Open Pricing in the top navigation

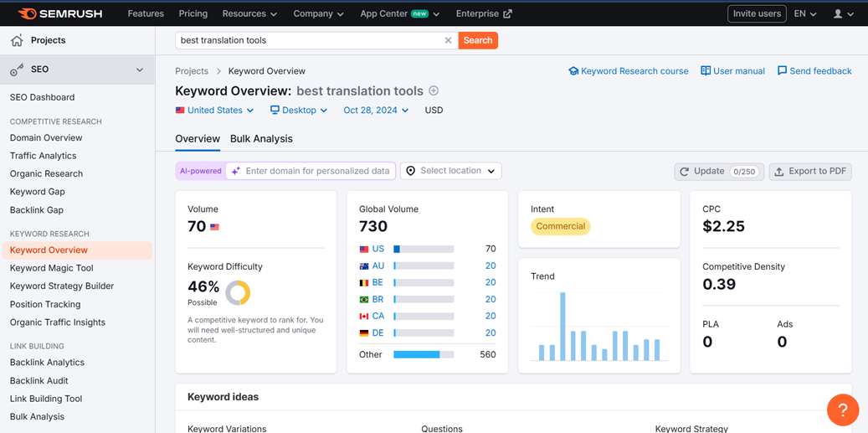[x=193, y=13]
